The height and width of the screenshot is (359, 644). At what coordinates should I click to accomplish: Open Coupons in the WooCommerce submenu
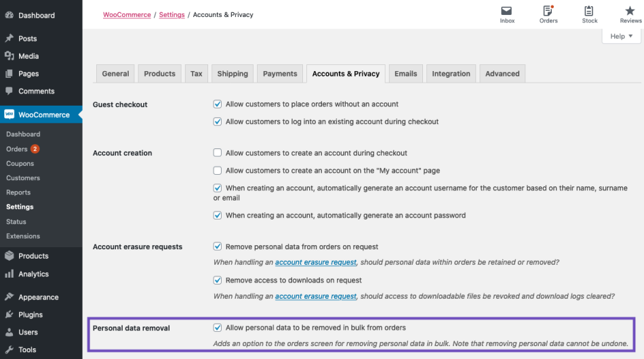[20, 163]
